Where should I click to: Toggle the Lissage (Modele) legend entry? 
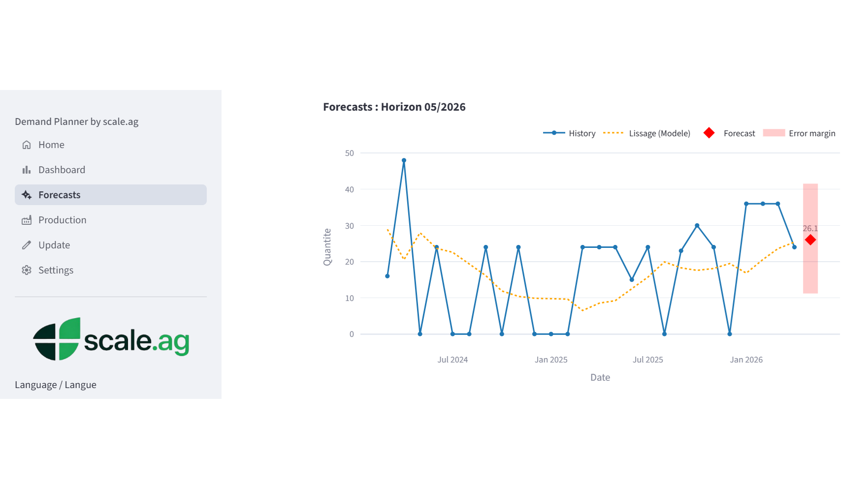click(646, 133)
